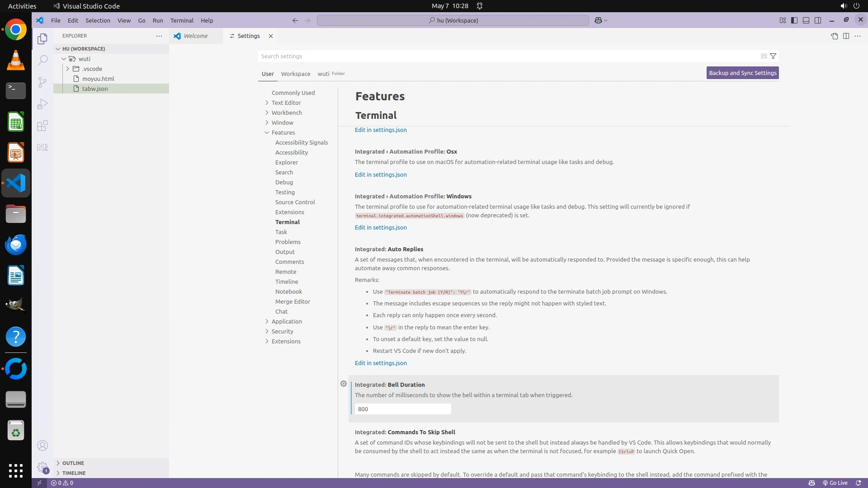The image size is (868, 488).
Task: Click the Accounts icon in activity bar
Action: coord(42,446)
